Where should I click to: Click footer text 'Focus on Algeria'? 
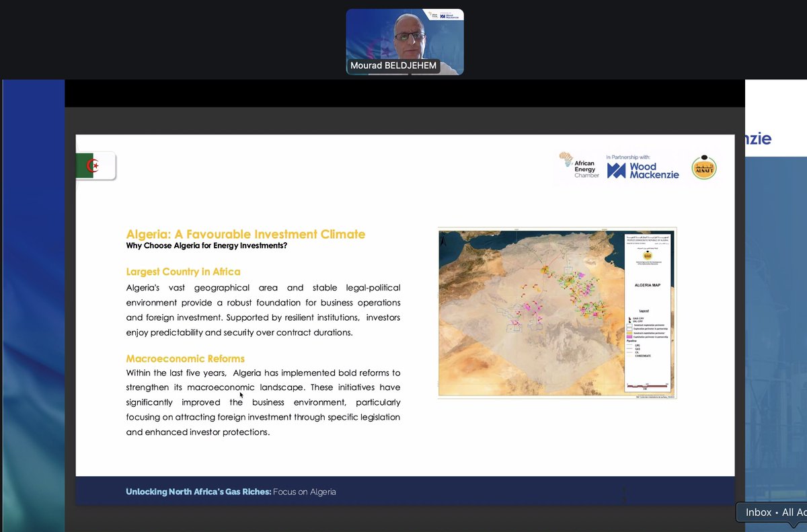point(305,492)
